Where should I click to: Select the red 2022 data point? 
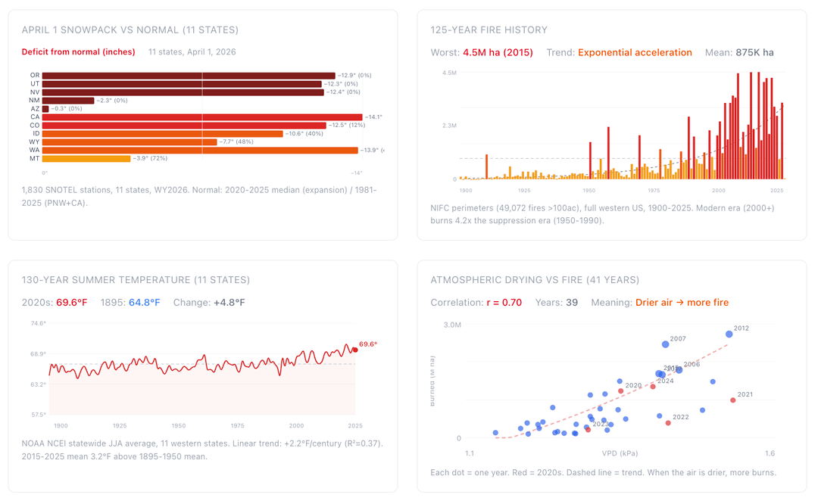(x=668, y=423)
